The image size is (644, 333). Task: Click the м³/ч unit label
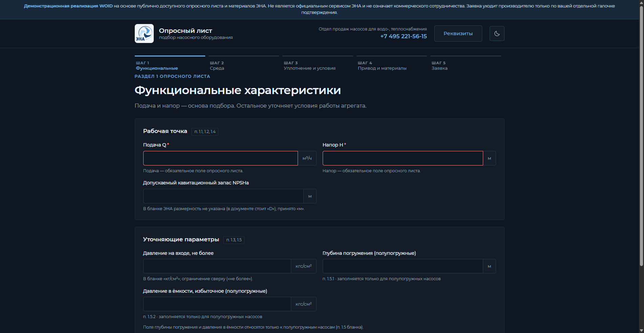click(307, 158)
